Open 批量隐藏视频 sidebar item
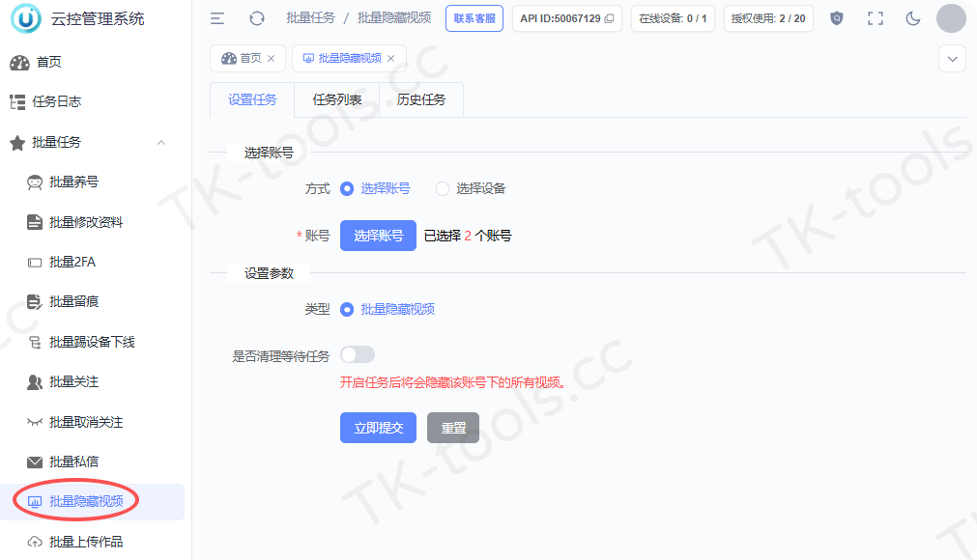This screenshot has height=560, width=977. point(92,501)
